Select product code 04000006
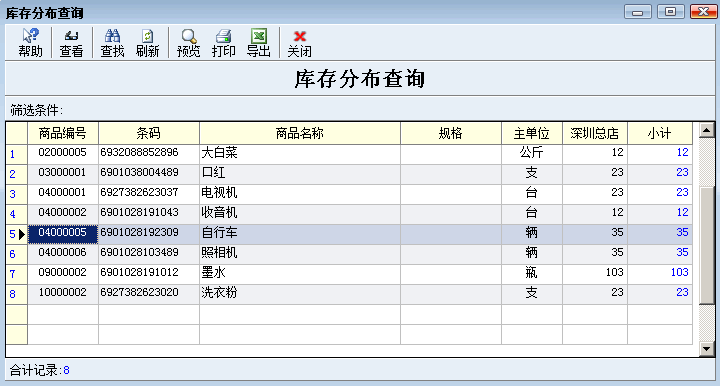 pos(62,252)
